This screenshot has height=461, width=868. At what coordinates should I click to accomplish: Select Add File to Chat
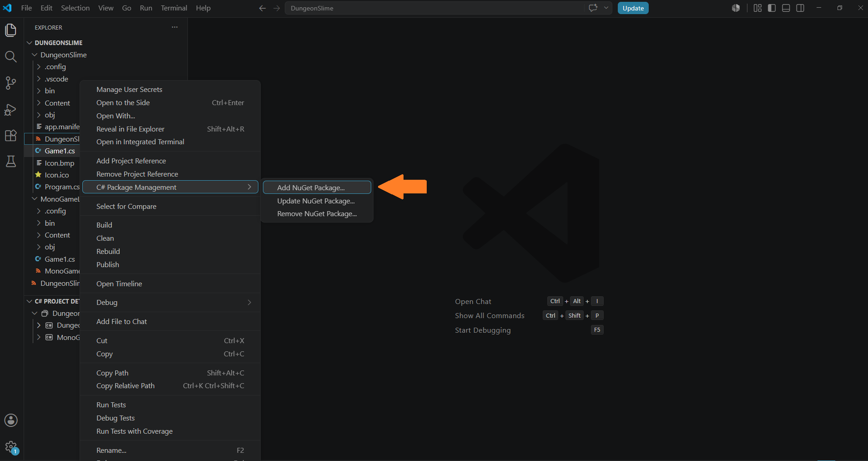tap(170, 322)
